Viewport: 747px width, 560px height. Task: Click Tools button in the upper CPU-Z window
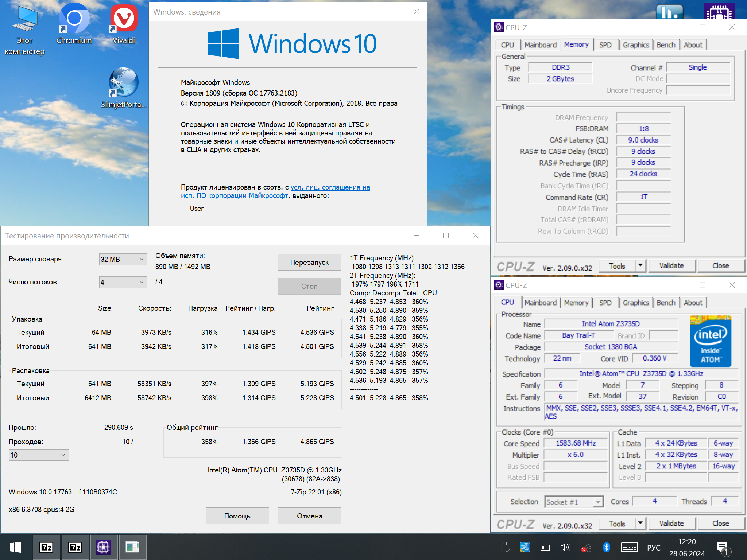pos(617,266)
